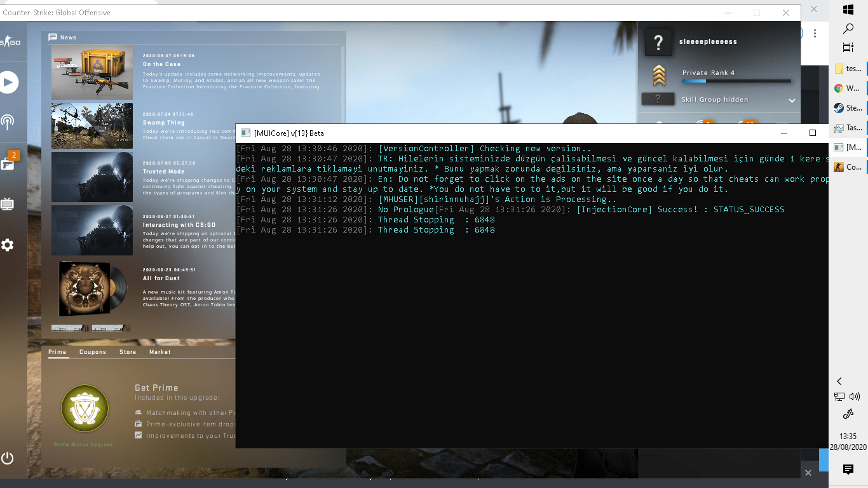Image resolution: width=868 pixels, height=488 pixels.
Task: Open the CS:GO logo home button
Action: pos(9,42)
